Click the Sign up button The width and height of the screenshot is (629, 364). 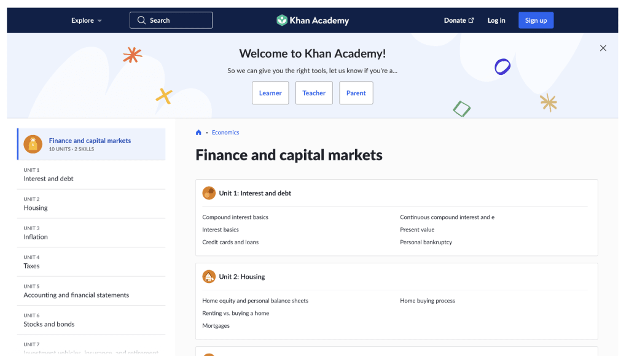(x=536, y=20)
